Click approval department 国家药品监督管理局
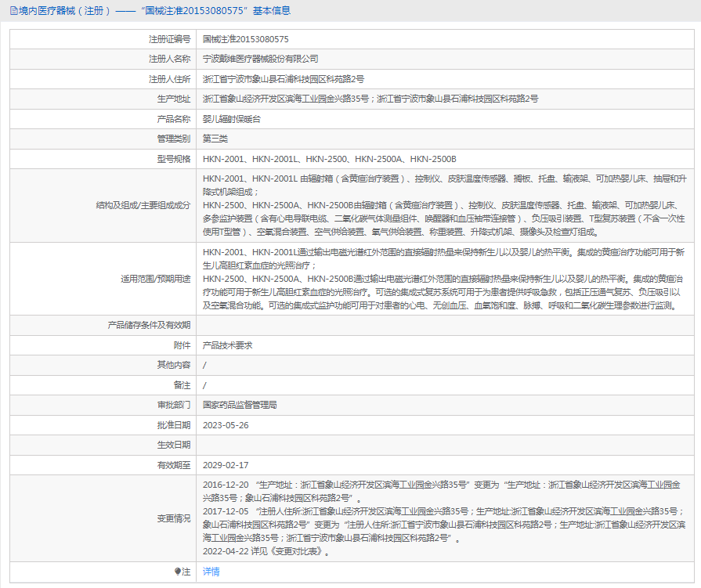This screenshot has width=701, height=588. tap(240, 406)
